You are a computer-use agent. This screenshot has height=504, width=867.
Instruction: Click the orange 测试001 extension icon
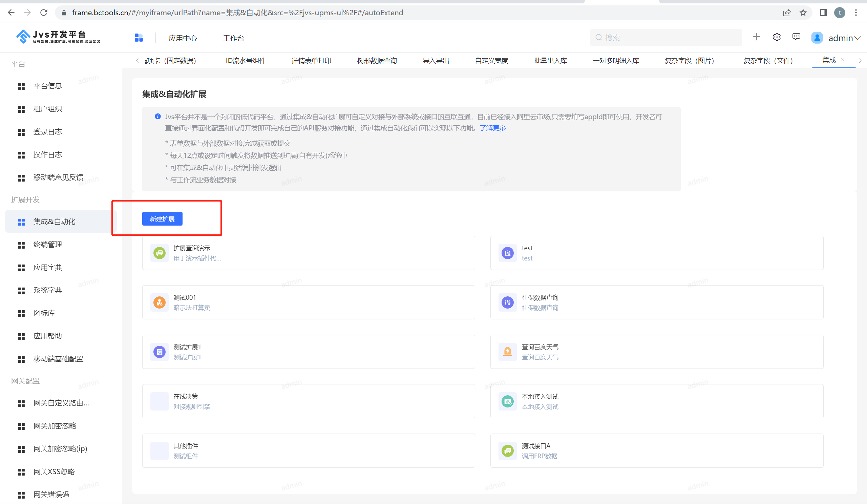point(159,302)
